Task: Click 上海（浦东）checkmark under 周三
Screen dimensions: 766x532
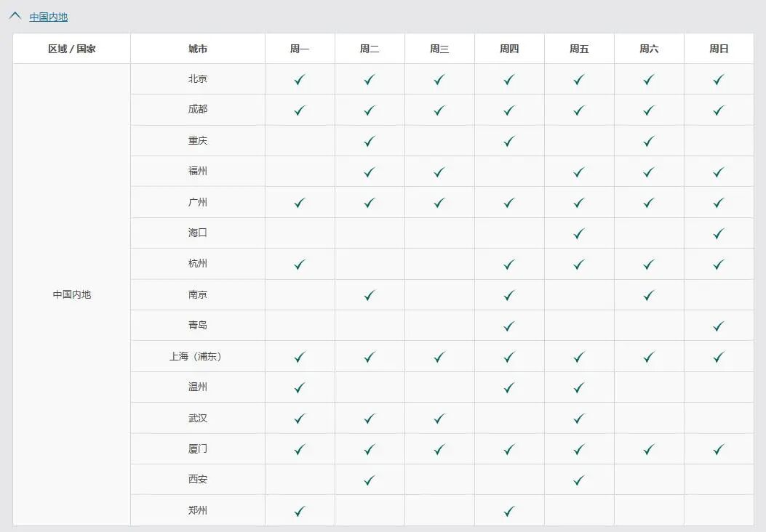Action: tap(439, 358)
